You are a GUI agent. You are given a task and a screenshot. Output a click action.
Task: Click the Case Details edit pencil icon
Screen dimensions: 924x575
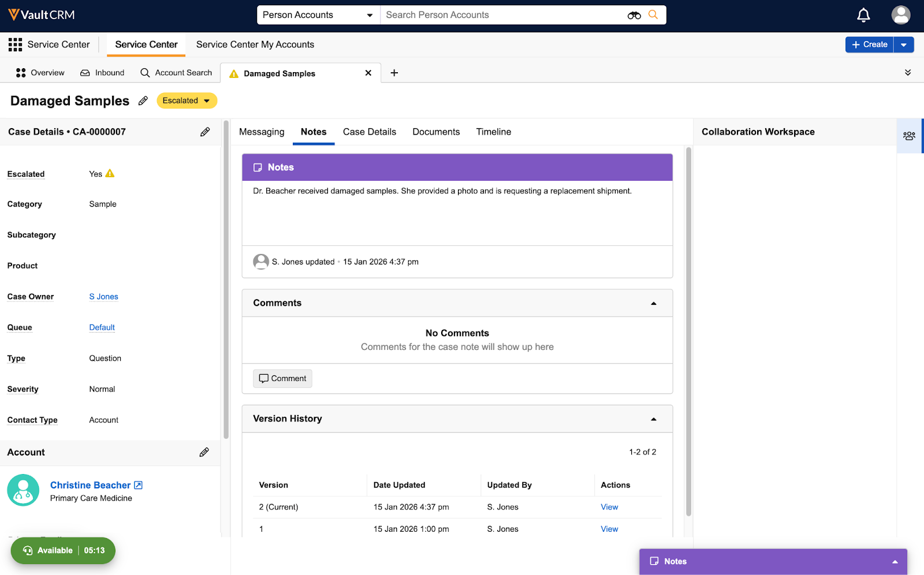tap(205, 132)
